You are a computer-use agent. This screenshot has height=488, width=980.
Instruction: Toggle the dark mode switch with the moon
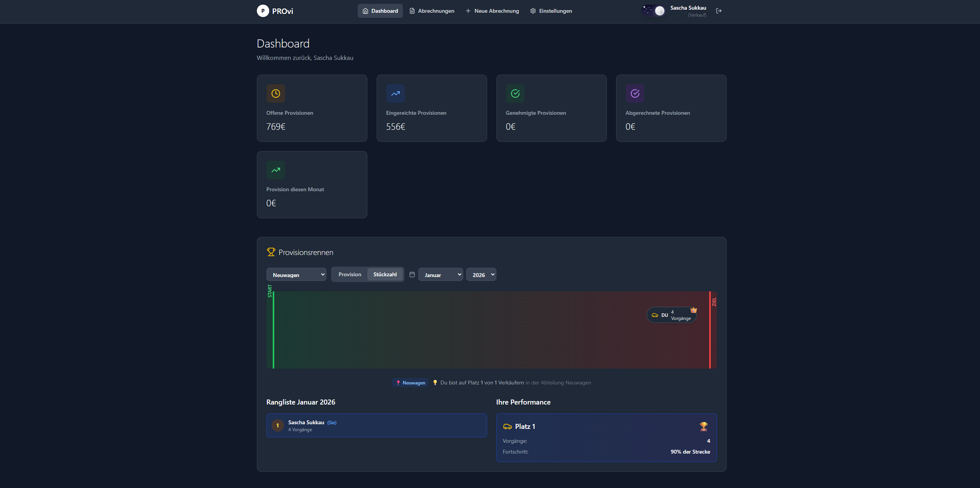653,11
